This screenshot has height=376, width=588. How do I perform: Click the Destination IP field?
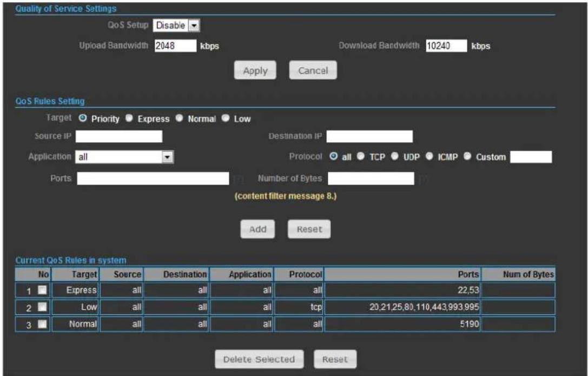click(369, 136)
